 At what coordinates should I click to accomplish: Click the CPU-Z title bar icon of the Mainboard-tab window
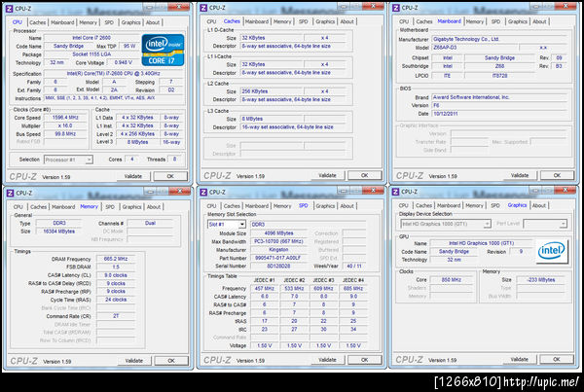click(x=396, y=8)
